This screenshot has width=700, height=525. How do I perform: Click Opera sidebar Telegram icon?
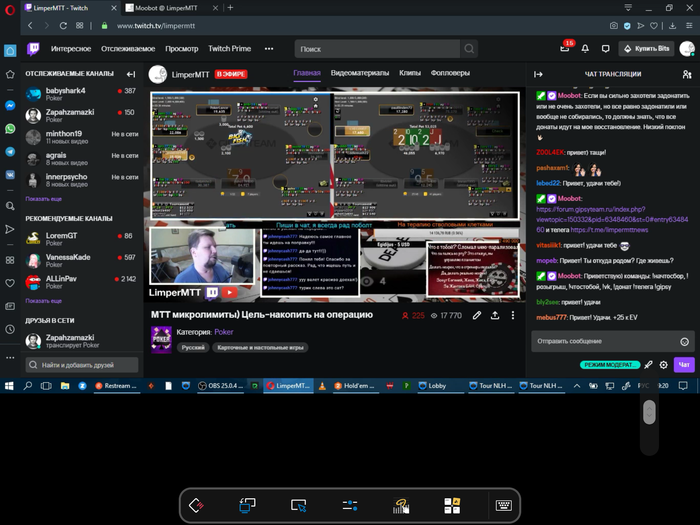[x=10, y=152]
